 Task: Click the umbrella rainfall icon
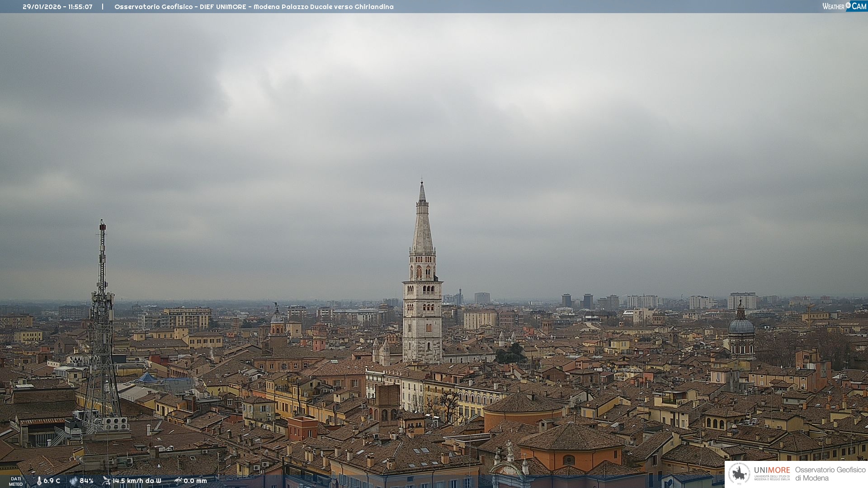[178, 481]
